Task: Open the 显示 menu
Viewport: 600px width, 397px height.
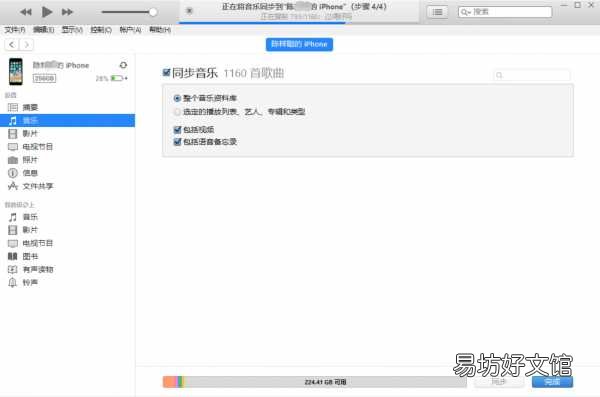Action: [72, 29]
